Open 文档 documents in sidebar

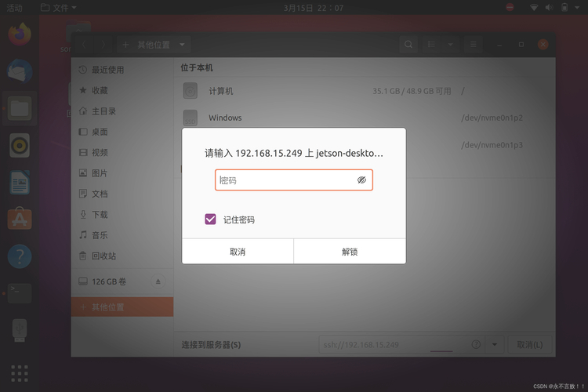pyautogui.click(x=122, y=194)
